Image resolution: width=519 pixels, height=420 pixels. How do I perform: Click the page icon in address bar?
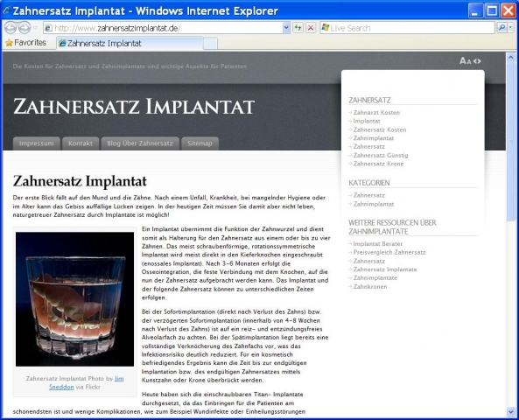pyautogui.click(x=48, y=28)
